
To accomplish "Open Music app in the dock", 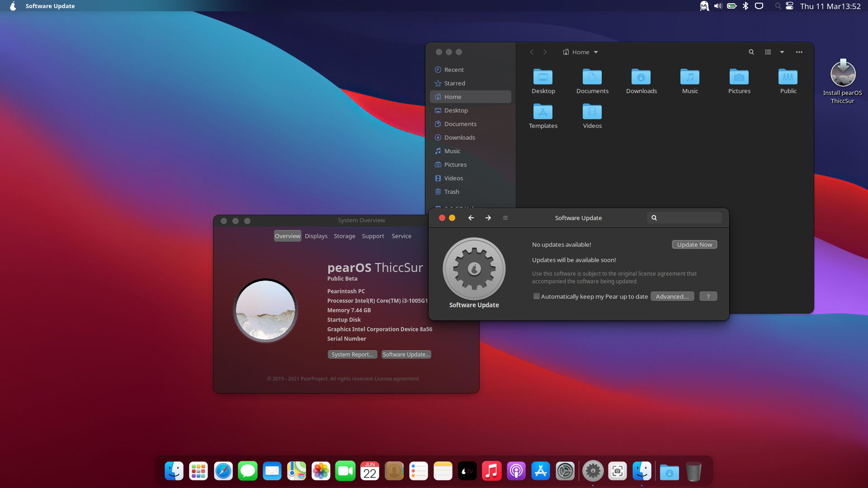I will (x=492, y=471).
